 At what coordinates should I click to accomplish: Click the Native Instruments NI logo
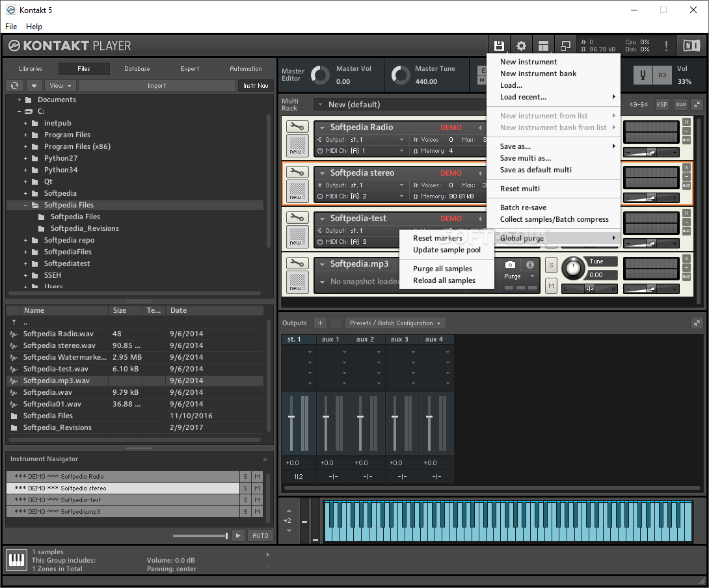(x=691, y=46)
